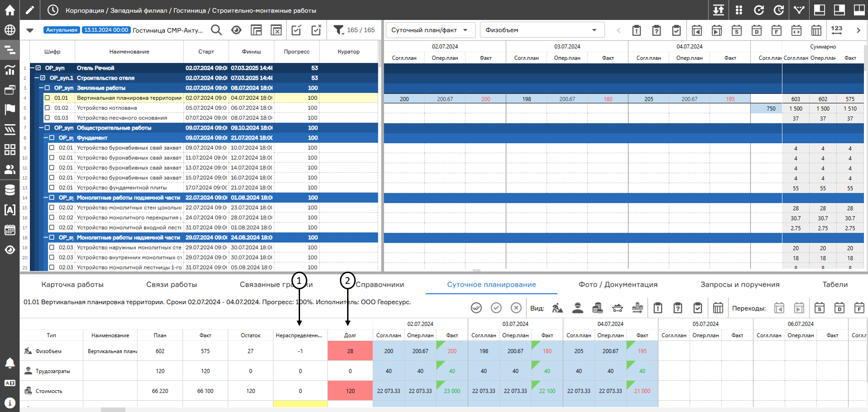This screenshot has height=412, width=868.
Task: Click the calendar S icon in top toolbar
Action: tap(736, 30)
